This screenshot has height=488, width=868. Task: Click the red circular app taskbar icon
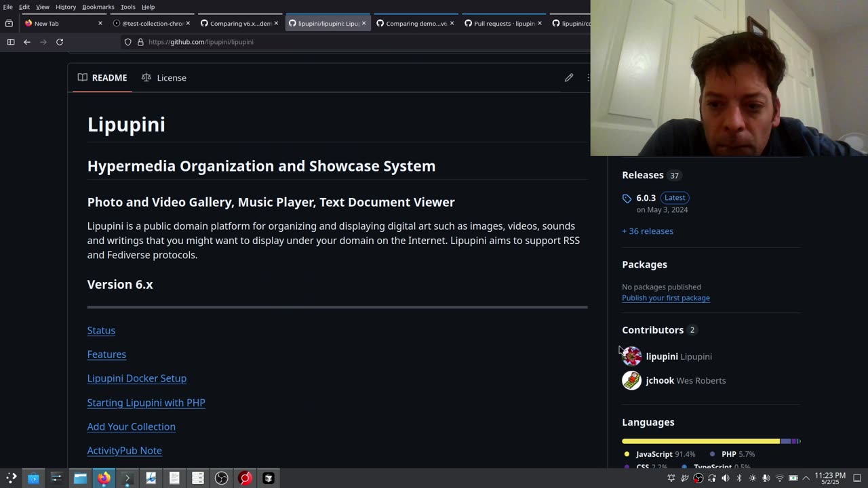(x=245, y=478)
